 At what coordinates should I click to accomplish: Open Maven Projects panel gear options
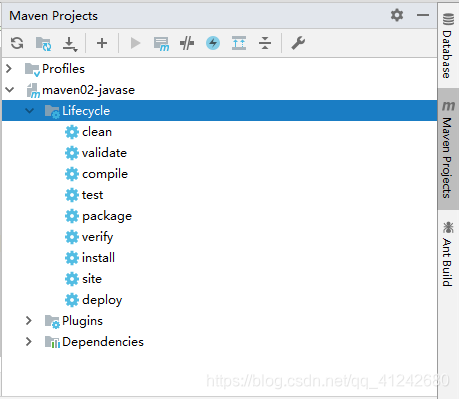tap(397, 15)
